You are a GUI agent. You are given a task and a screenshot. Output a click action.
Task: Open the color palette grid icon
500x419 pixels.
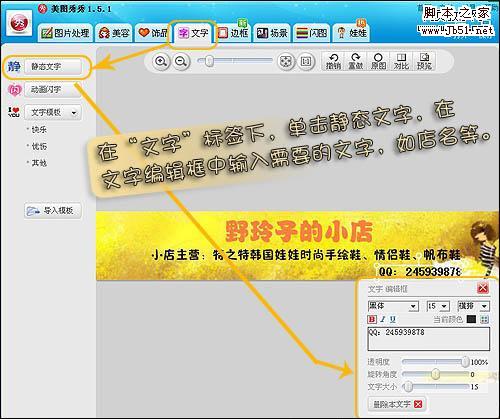point(484,319)
